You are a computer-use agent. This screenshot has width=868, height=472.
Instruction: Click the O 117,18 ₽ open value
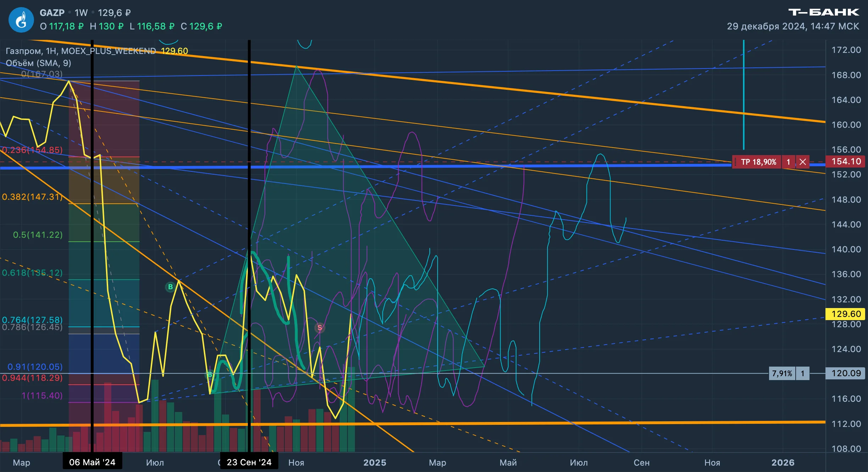pos(62,26)
